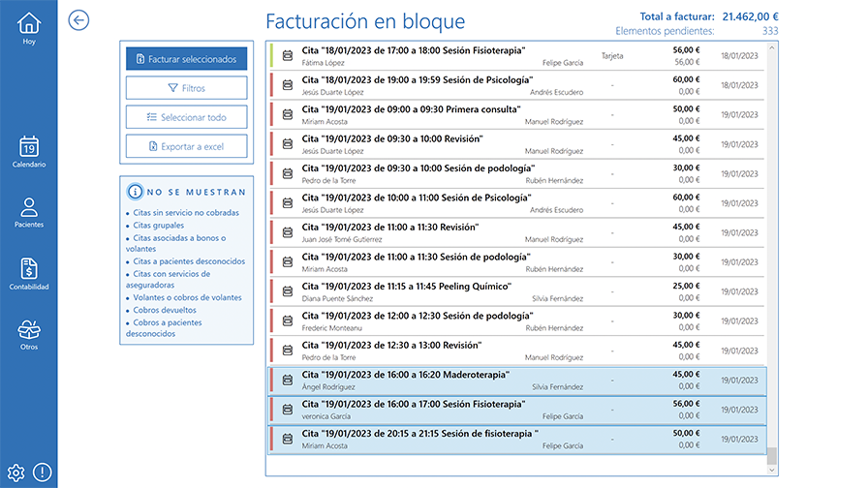This screenshot has height=488, width=868.
Task: Click the 25,00 € price of Peeling Químico
Action: click(x=686, y=286)
